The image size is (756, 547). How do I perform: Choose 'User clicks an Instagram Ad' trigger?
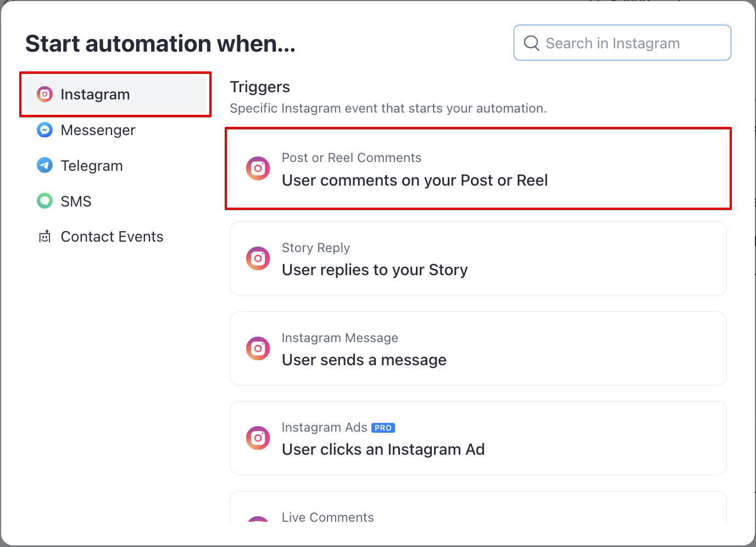coord(383,450)
